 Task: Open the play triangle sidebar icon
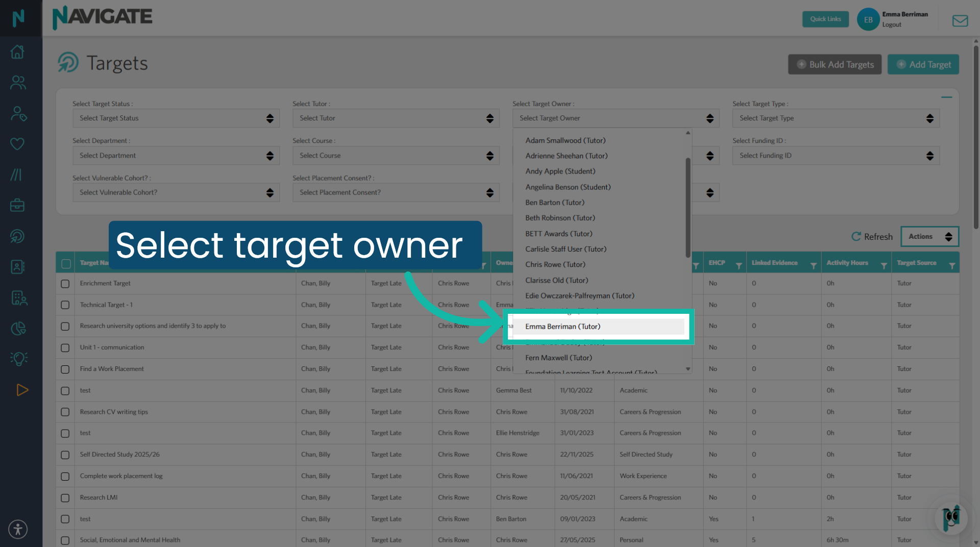point(22,390)
